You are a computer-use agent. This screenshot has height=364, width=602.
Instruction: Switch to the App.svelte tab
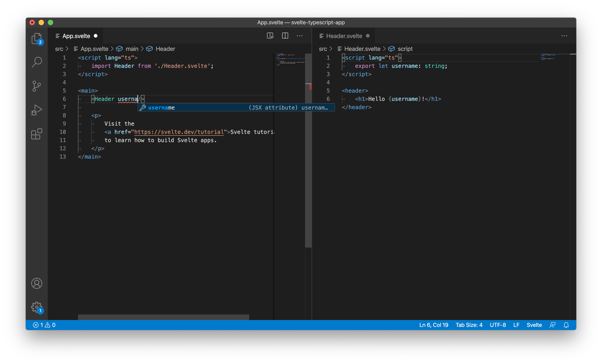pyautogui.click(x=76, y=36)
